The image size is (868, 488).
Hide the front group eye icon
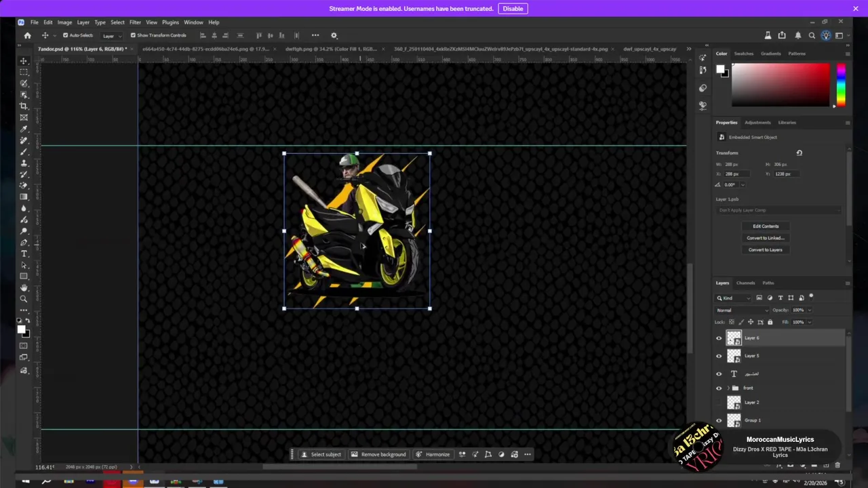[719, 388]
